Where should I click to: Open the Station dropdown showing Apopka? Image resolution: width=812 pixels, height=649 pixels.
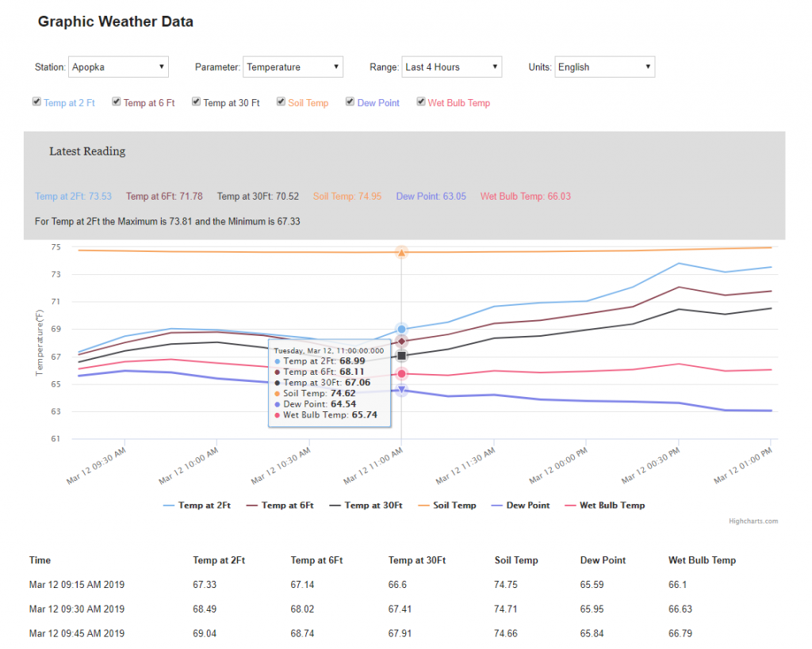[118, 67]
